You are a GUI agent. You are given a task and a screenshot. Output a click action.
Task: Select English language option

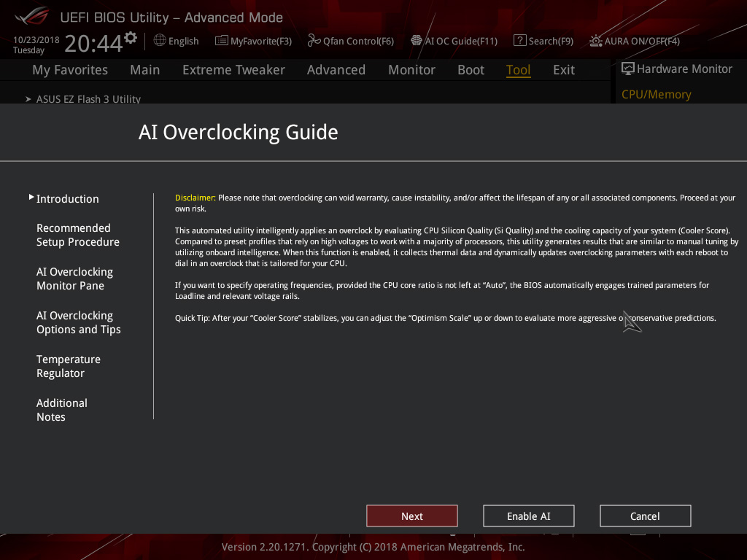[x=183, y=41]
